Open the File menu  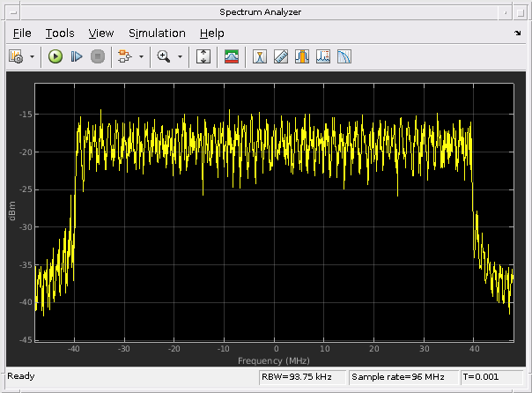[x=22, y=33]
